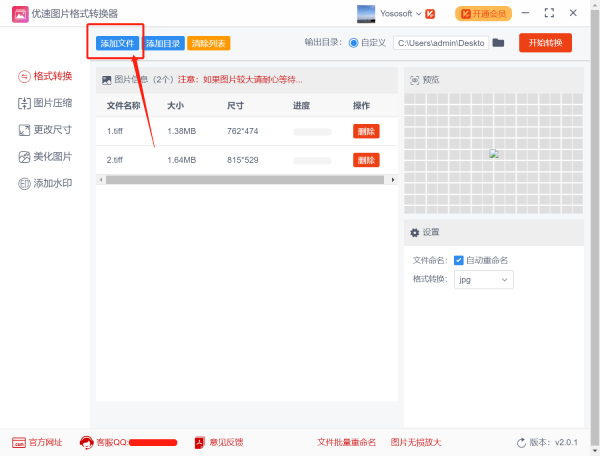The width and height of the screenshot is (600, 456).
Task: Delete the 1.tiff file with 删除
Action: coord(366,131)
